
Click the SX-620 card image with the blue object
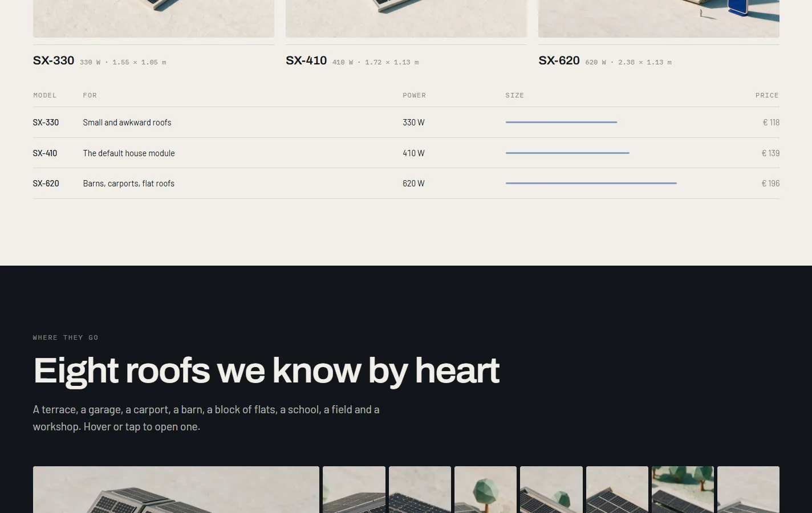click(659, 19)
